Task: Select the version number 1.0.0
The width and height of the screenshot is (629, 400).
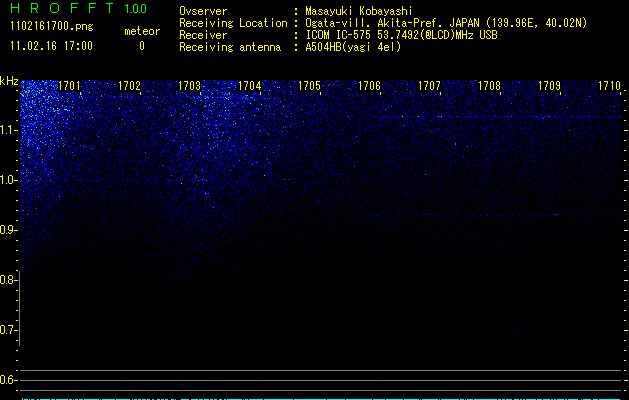Action: pos(136,9)
